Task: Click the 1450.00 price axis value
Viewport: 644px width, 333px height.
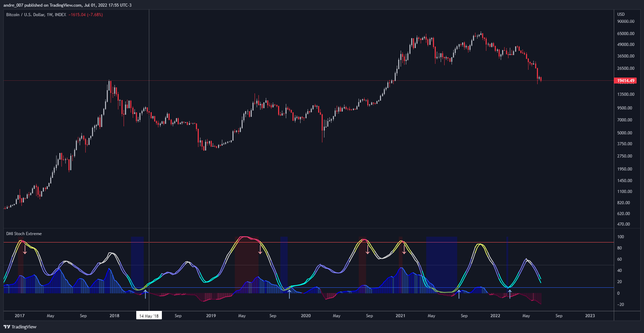Action: [x=625, y=181]
